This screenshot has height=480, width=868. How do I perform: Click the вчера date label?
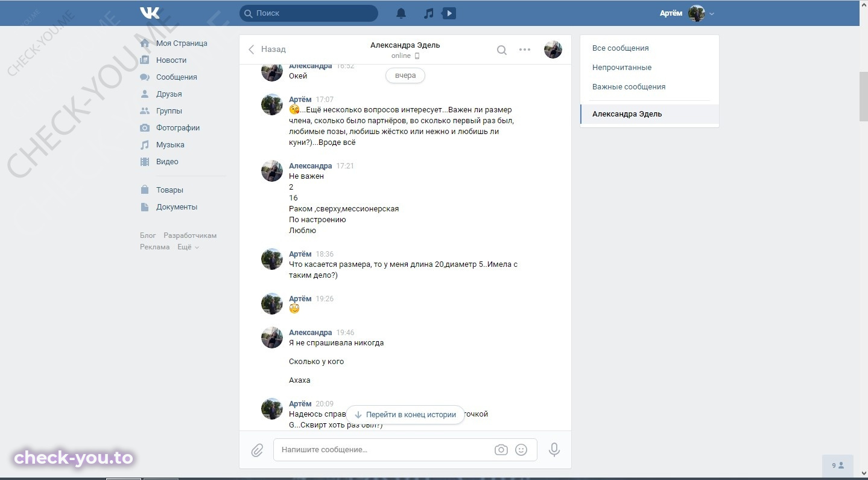tap(405, 76)
